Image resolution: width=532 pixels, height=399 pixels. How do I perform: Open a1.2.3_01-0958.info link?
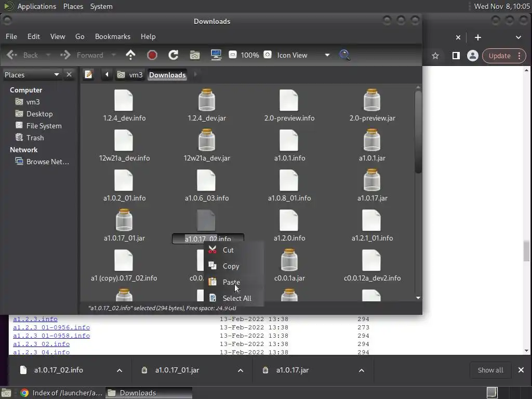[51, 336]
